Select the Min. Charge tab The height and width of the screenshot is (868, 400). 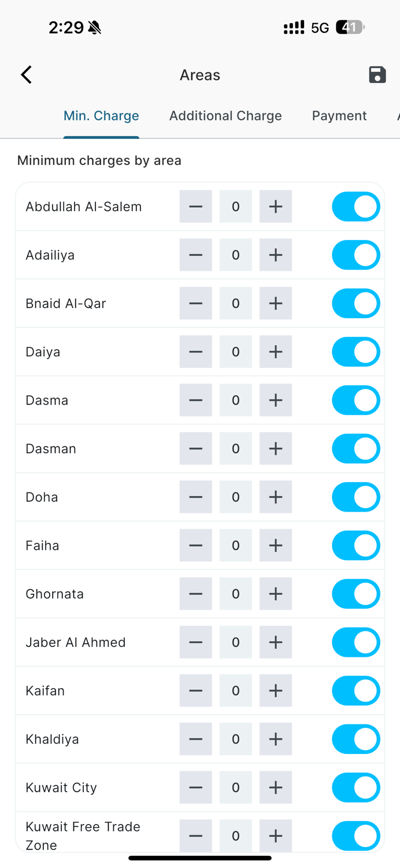tap(101, 116)
